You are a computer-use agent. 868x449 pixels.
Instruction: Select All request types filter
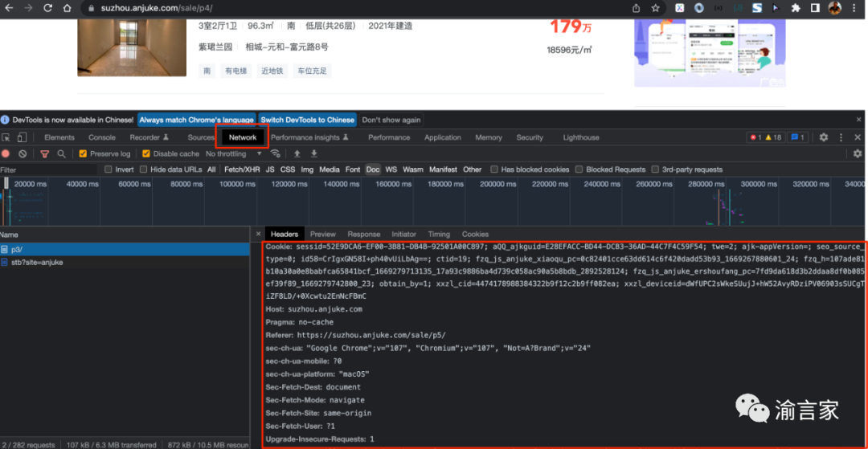tap(211, 169)
